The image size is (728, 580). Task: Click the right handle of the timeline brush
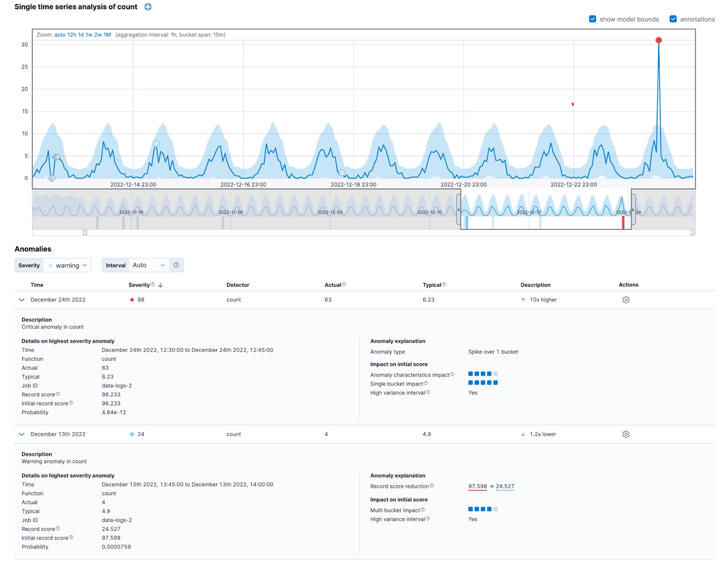[x=632, y=211]
